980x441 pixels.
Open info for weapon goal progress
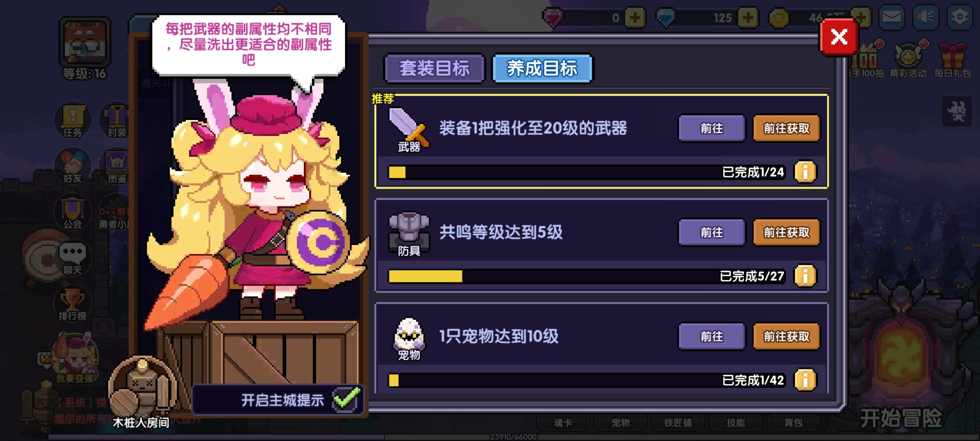805,172
